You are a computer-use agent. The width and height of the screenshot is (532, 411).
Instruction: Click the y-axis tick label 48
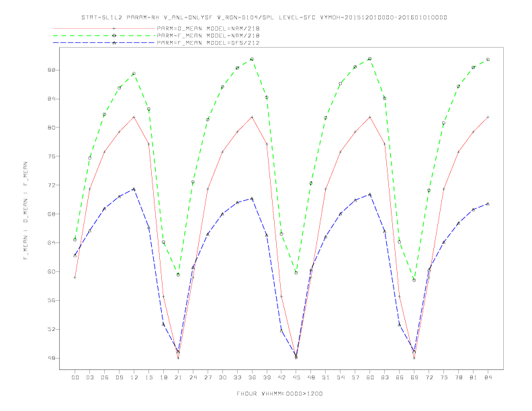53,358
